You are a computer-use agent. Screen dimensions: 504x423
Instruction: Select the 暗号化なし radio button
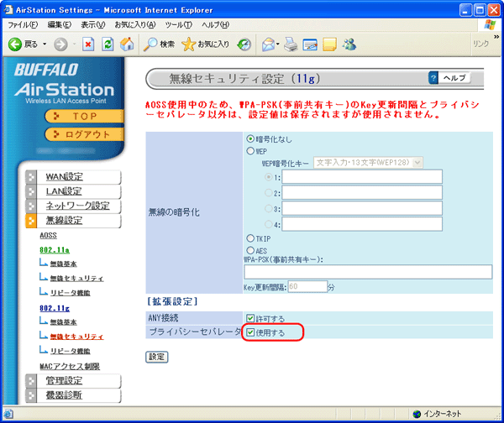click(x=250, y=138)
